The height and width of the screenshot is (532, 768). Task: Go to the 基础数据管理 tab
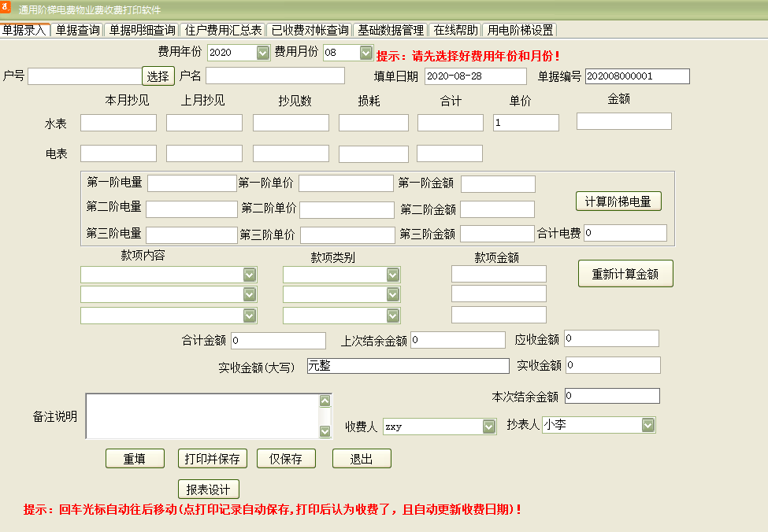coord(391,30)
